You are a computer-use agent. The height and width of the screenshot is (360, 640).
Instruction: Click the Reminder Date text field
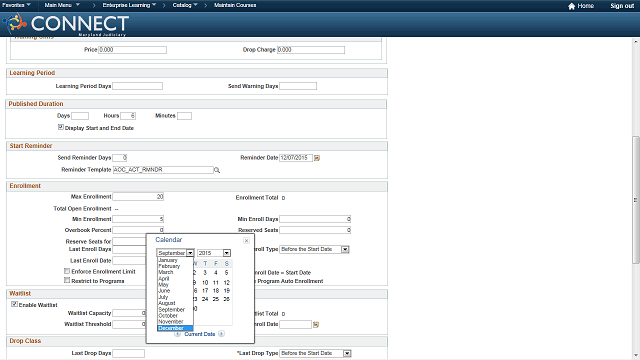(296, 158)
